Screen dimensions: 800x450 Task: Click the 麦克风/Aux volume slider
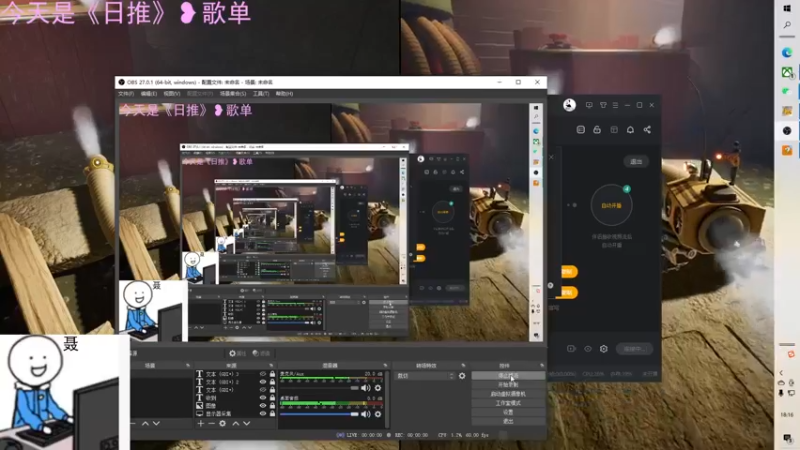click(319, 388)
